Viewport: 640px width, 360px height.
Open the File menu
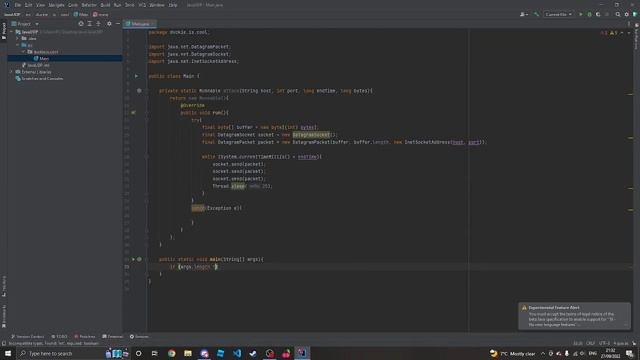pyautogui.click(x=18, y=5)
